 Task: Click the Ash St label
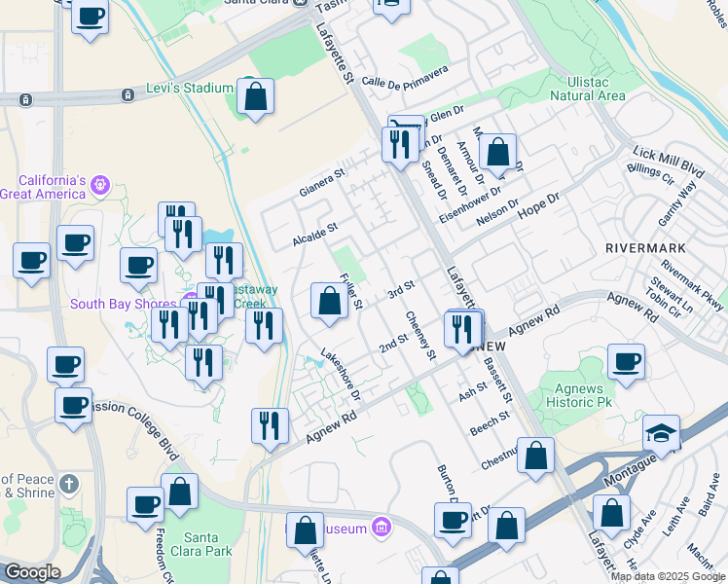[x=473, y=391]
